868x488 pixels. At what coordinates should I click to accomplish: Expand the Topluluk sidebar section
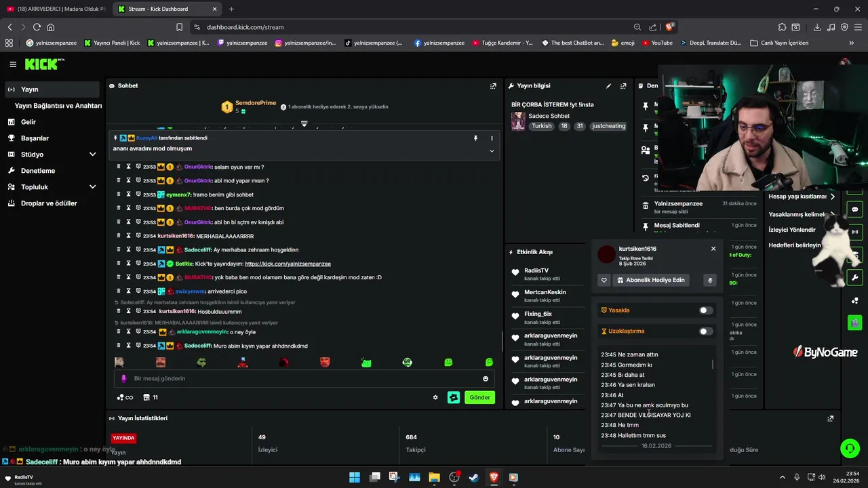click(92, 187)
